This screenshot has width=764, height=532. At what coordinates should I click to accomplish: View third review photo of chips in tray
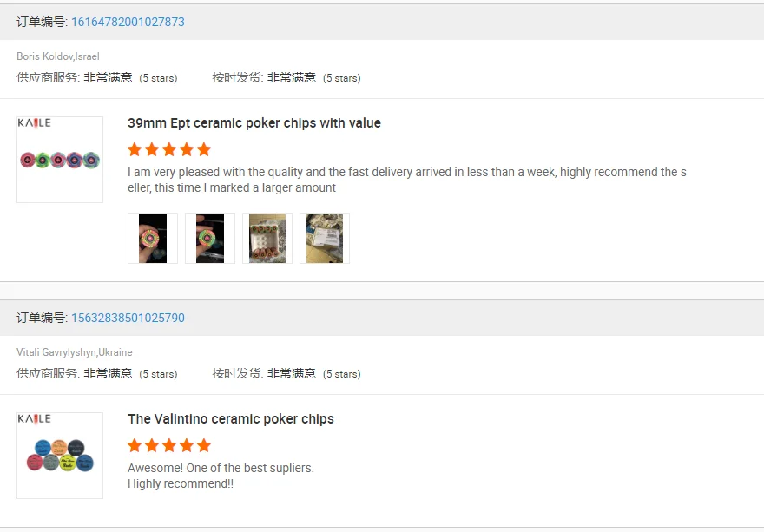267,239
